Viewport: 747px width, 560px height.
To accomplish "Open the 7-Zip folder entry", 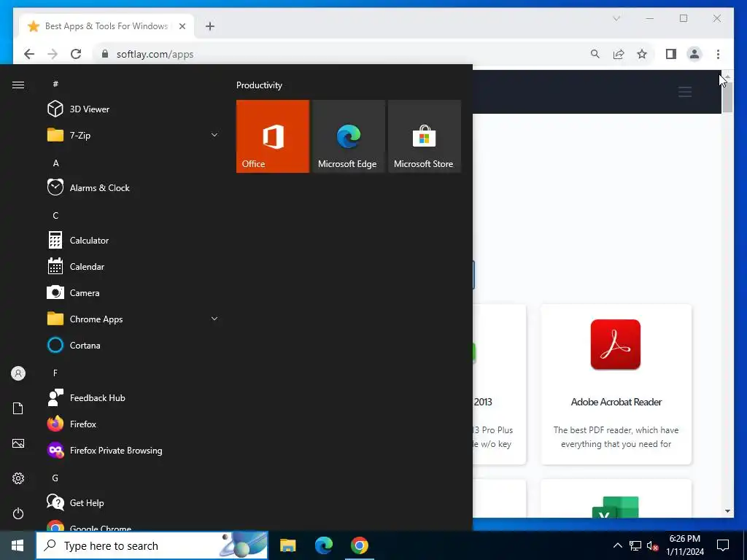I will pos(133,135).
